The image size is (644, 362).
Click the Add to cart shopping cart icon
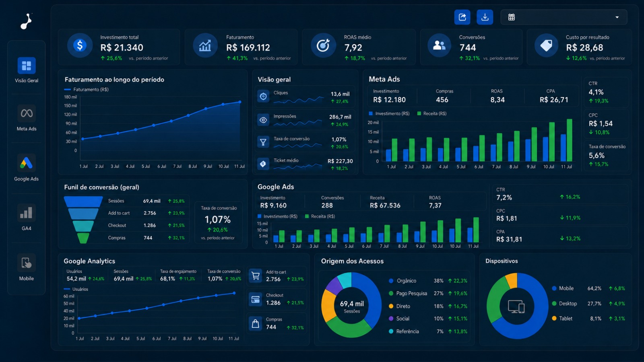tap(256, 276)
